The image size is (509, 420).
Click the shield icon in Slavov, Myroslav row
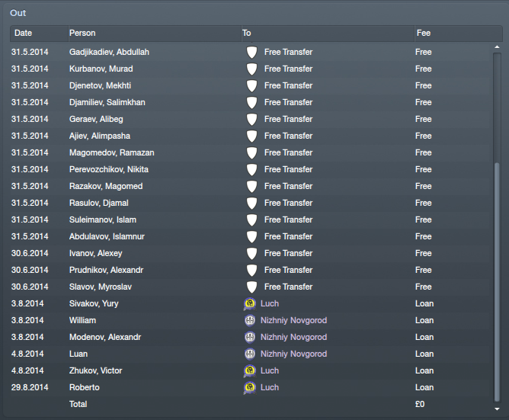(251, 287)
